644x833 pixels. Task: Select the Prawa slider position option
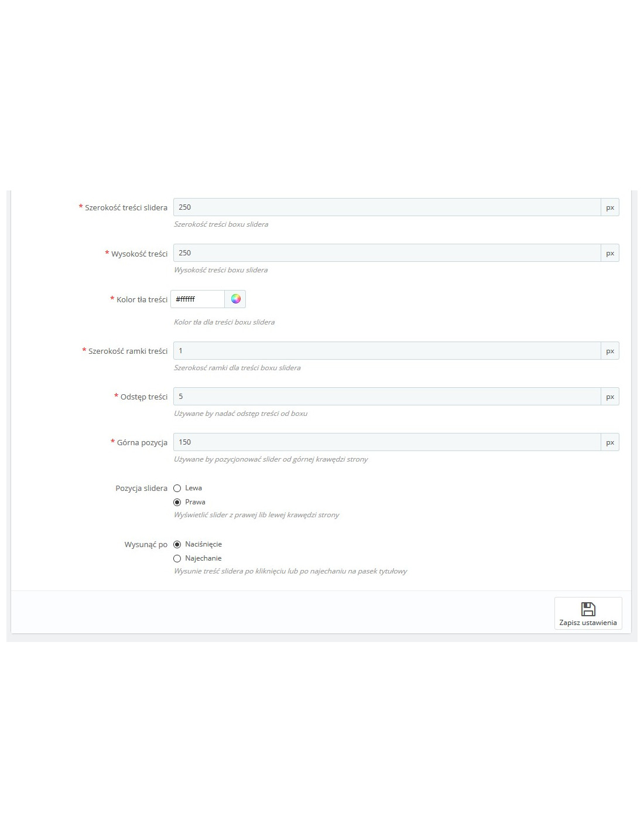(x=177, y=502)
